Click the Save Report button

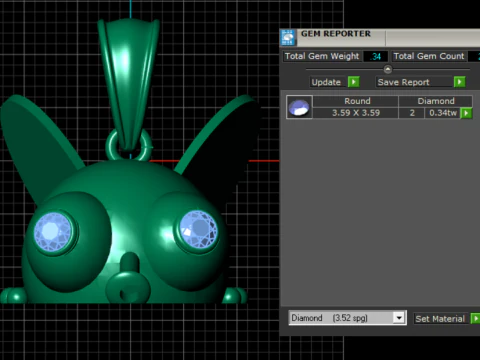pos(414,82)
